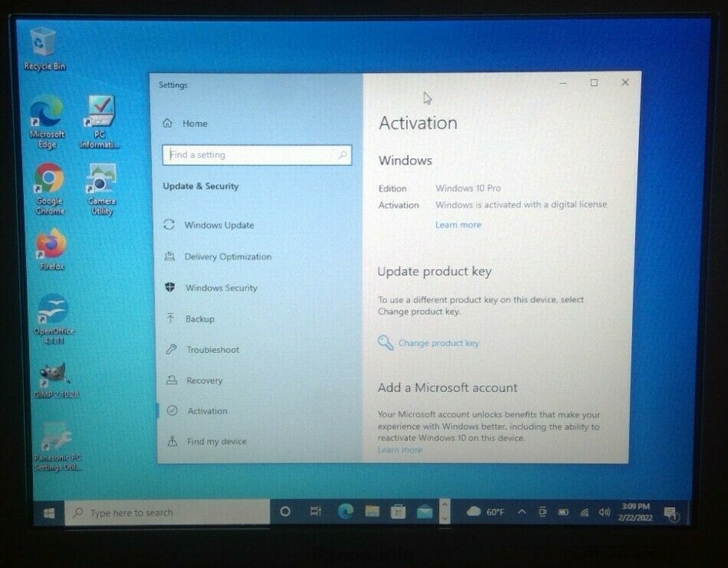Open Windows Security shield item
Viewport: 728px width, 568px height.
pyautogui.click(x=210, y=287)
